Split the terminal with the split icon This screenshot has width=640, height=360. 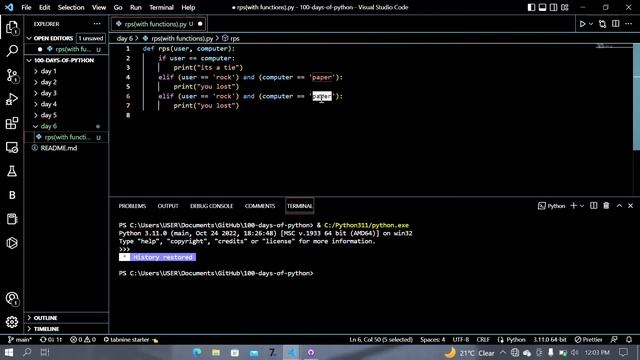(593, 206)
